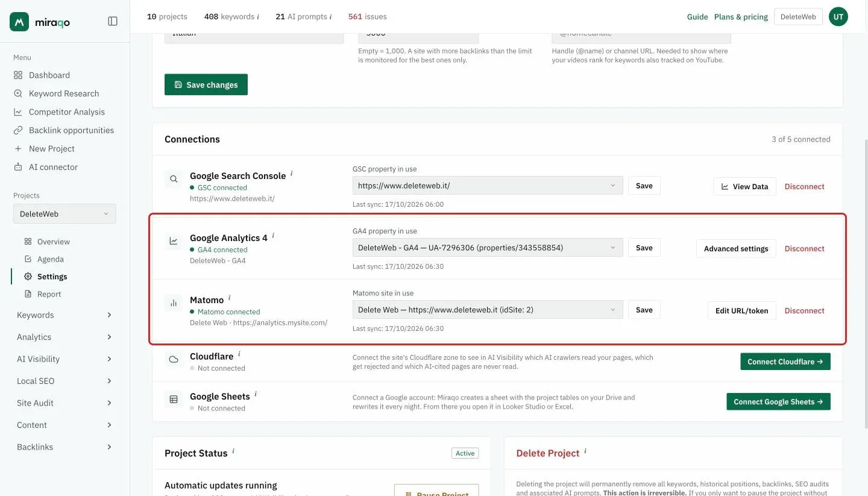Screen dimensions: 868x496
Task: Click the DeleteWeb button in top bar
Action: click(x=798, y=17)
